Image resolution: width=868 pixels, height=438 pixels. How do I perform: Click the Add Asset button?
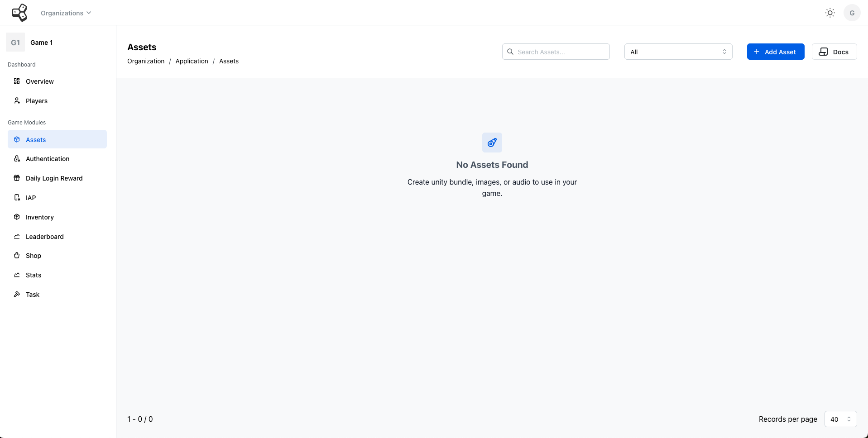[775, 52]
